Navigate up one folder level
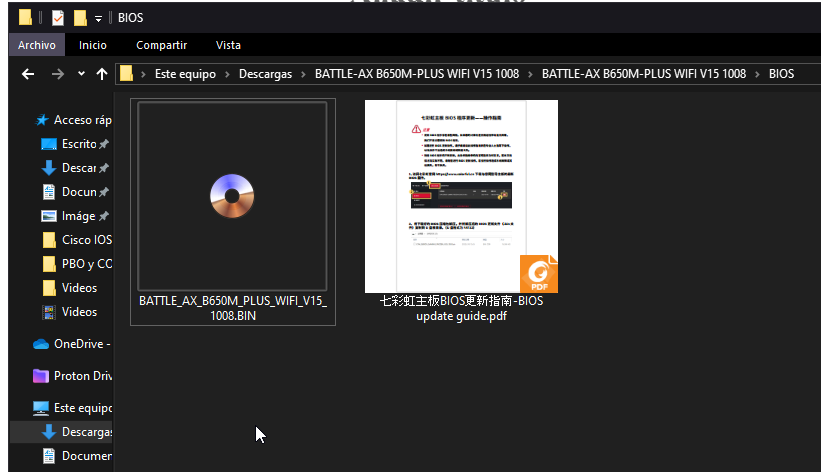This screenshot has width=821, height=472. (101, 74)
